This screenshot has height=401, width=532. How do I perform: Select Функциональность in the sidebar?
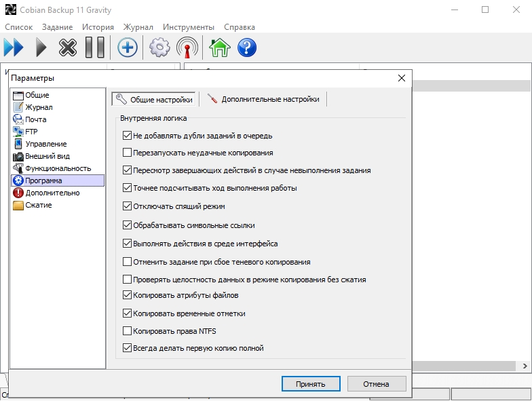pos(58,168)
